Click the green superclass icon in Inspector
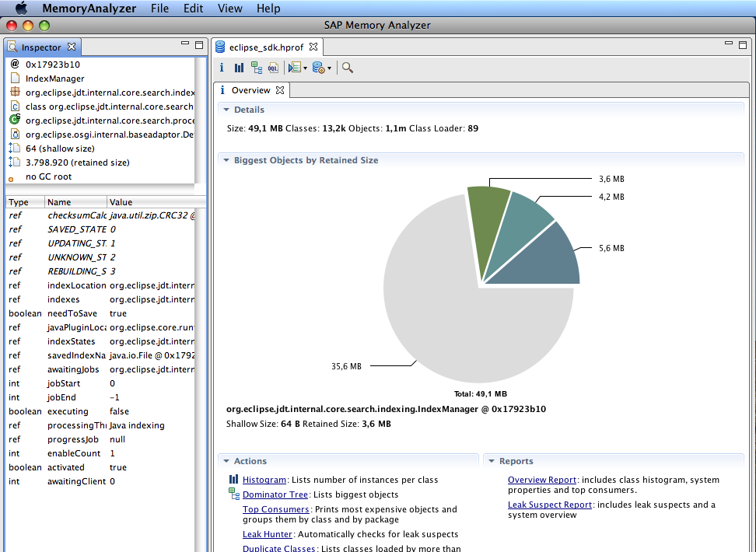756x552 pixels. pyautogui.click(x=15, y=120)
